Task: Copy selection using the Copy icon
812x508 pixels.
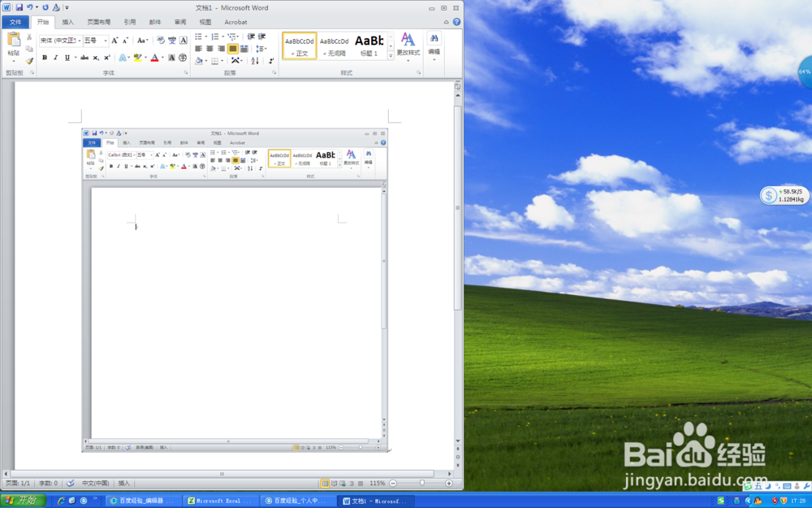Action: [29, 49]
